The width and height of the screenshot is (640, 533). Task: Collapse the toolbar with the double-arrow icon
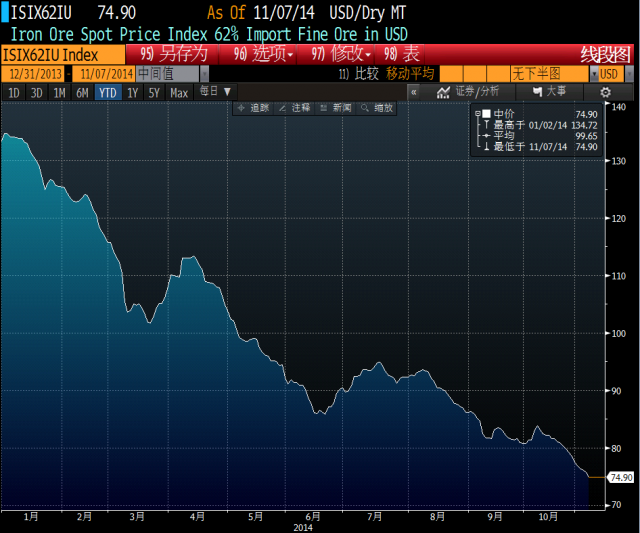413,92
